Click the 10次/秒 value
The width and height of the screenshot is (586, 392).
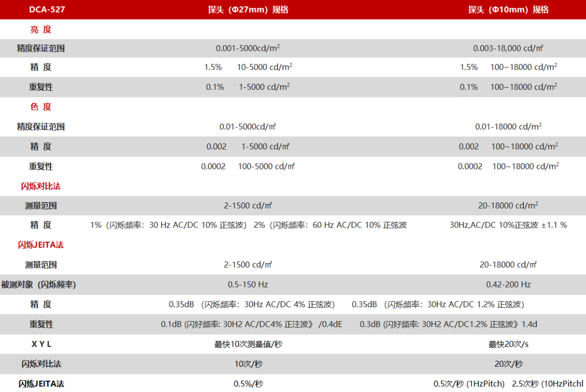coord(248,364)
